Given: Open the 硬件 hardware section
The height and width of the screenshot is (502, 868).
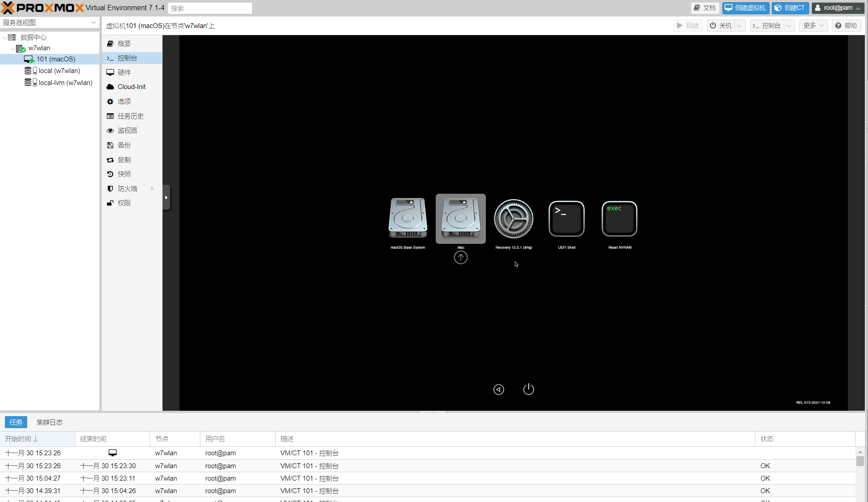Looking at the screenshot, I should point(132,73).
